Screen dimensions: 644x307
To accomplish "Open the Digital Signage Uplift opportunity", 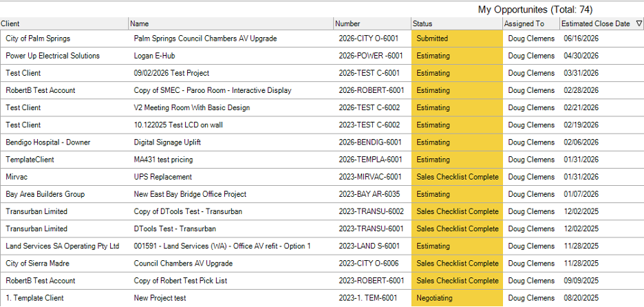I will (167, 142).
